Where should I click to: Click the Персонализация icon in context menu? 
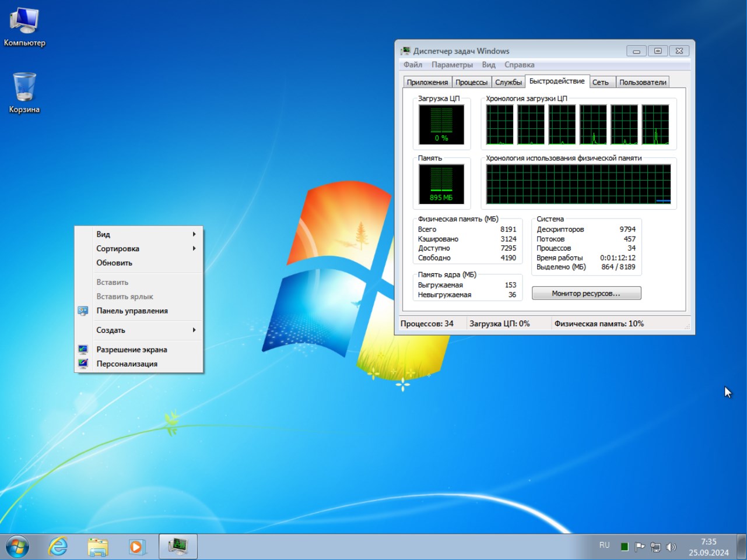tap(83, 364)
